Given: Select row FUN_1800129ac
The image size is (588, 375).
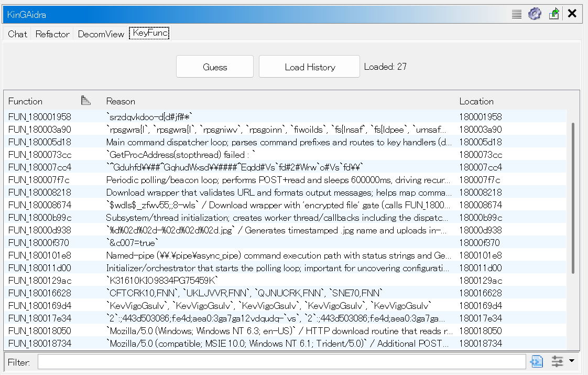Looking at the screenshot, I should click(286, 281).
